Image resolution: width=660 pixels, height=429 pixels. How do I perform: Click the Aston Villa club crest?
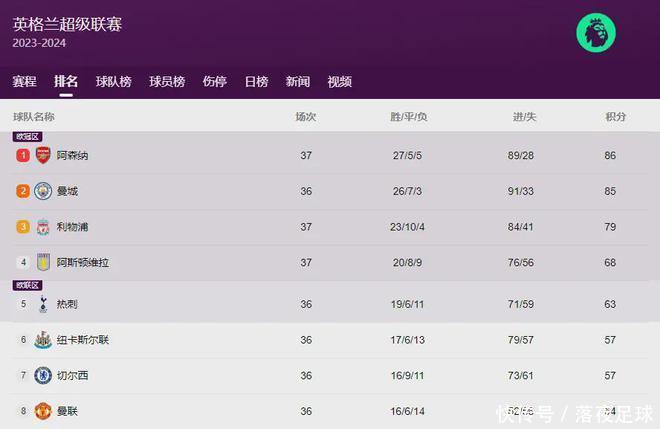43,263
